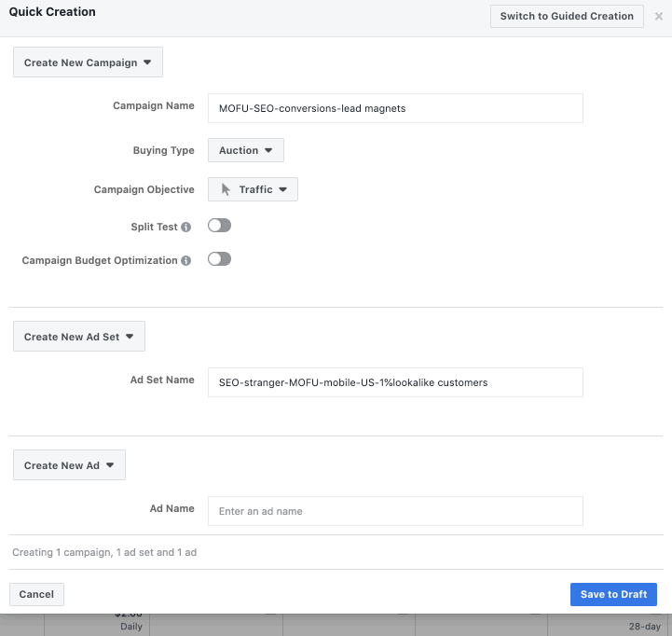Select the empty Ad Name input

395,511
